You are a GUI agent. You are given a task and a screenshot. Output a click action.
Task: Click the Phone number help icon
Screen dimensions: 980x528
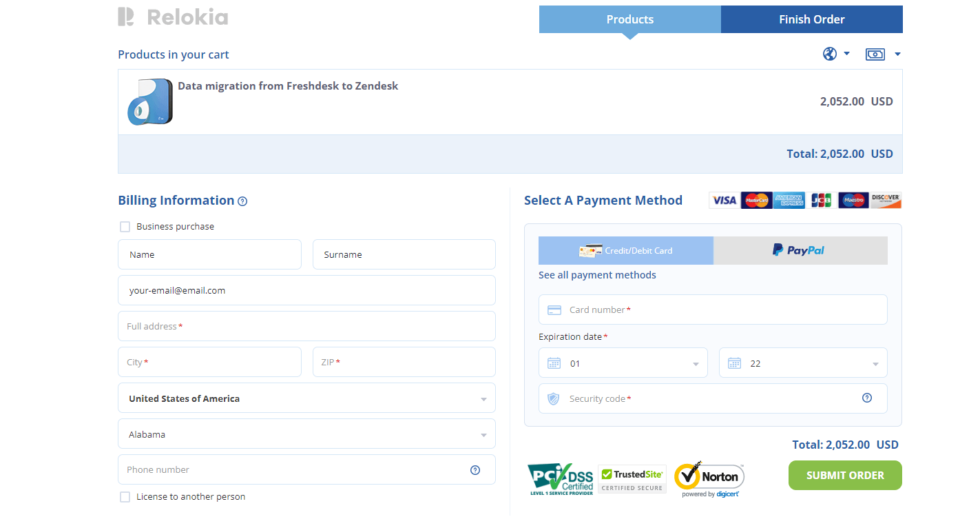coord(475,470)
